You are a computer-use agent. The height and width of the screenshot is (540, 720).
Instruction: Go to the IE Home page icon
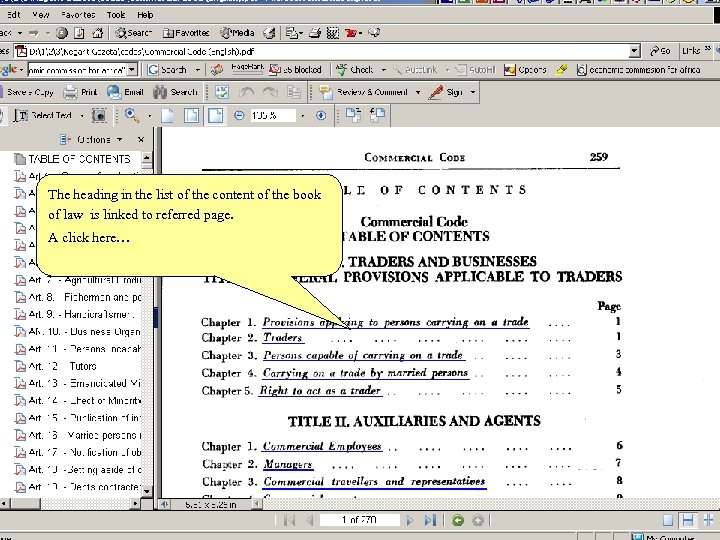tap(97, 33)
